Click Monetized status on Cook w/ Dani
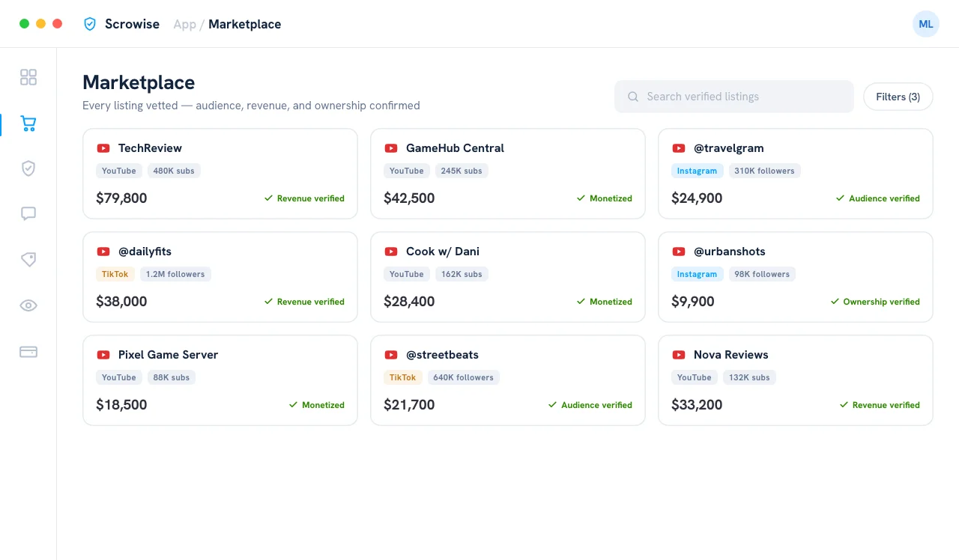Screen dimensions: 959x560 [x=604, y=302]
